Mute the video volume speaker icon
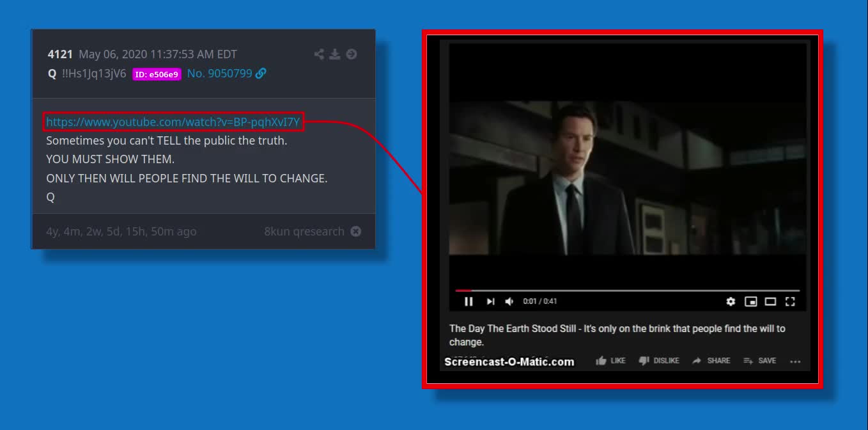Image resolution: width=868 pixels, height=430 pixels. 509,301
